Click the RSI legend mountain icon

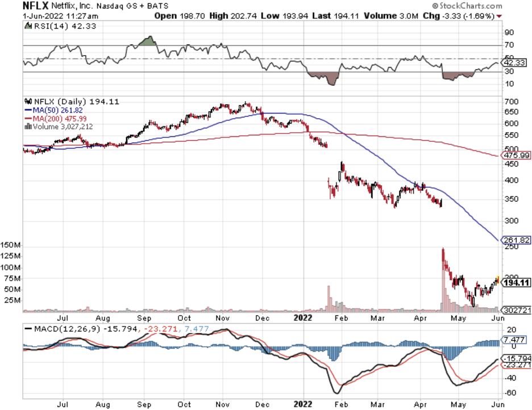(x=28, y=26)
